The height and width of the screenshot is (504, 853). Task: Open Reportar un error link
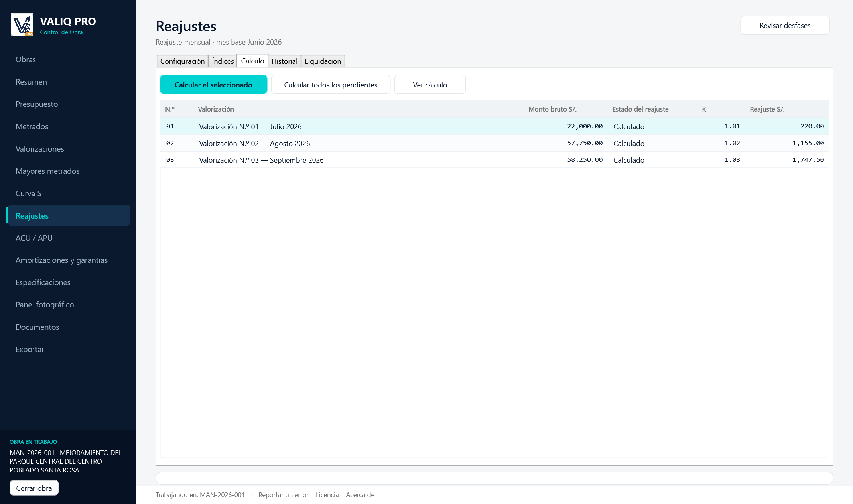pos(283,495)
